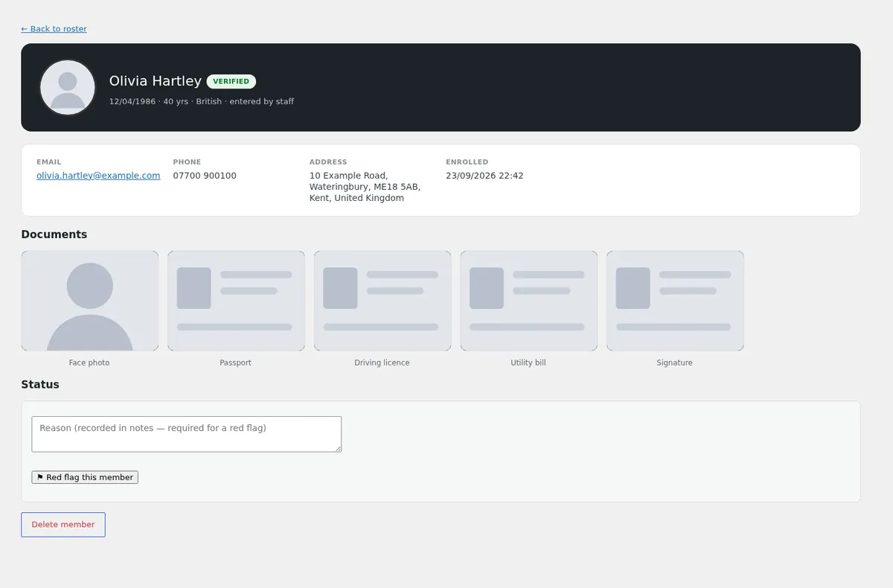Open the Passport document thumbnail
This screenshot has height=588, width=893.
pyautogui.click(x=236, y=301)
